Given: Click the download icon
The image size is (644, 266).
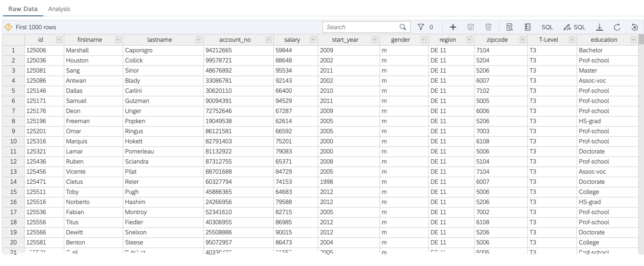Looking at the screenshot, I should (x=599, y=27).
